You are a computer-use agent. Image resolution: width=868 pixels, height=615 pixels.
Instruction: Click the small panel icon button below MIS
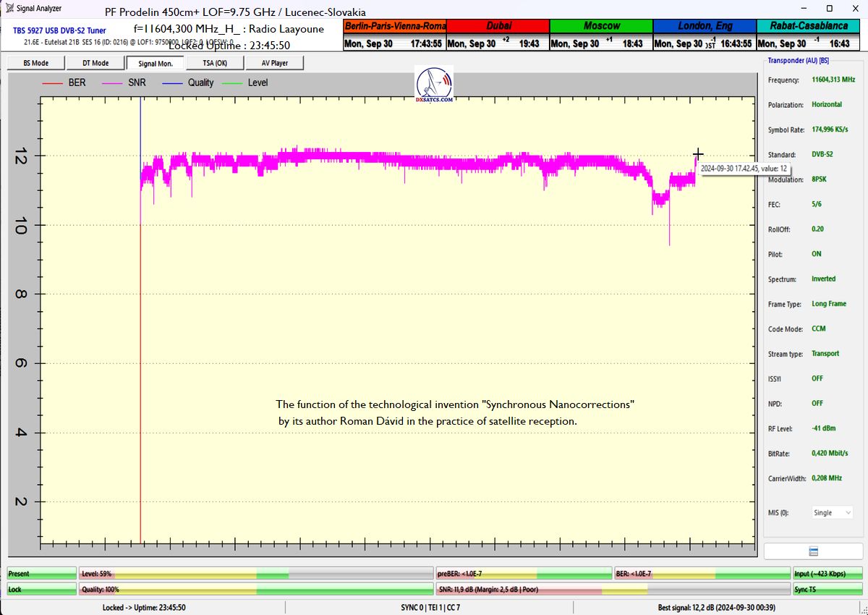pyautogui.click(x=813, y=551)
